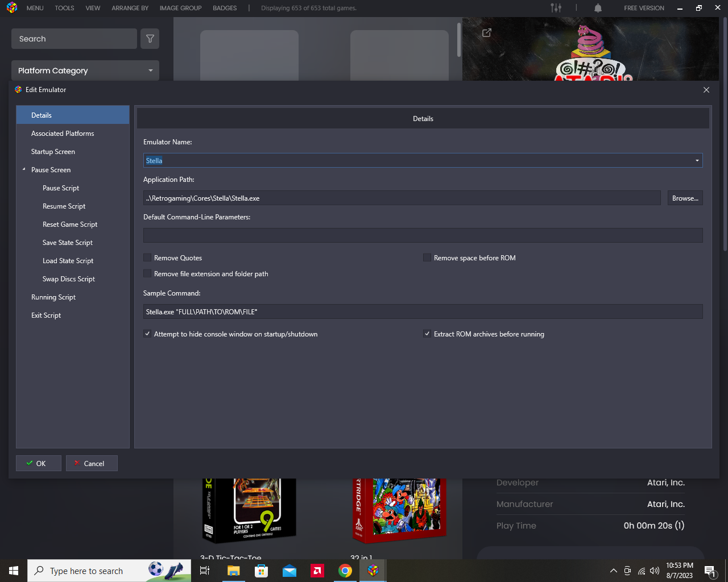Screen dimensions: 728x582
Task: Click the LaunchBox Search box
Action: click(74, 39)
